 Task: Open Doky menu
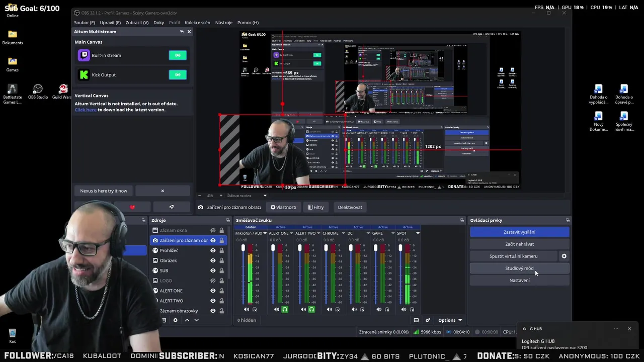(x=159, y=23)
